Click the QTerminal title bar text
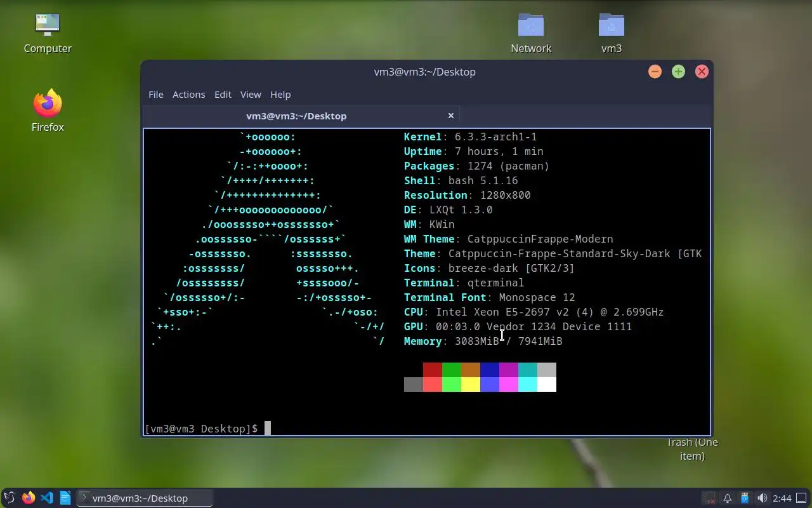 pos(424,72)
